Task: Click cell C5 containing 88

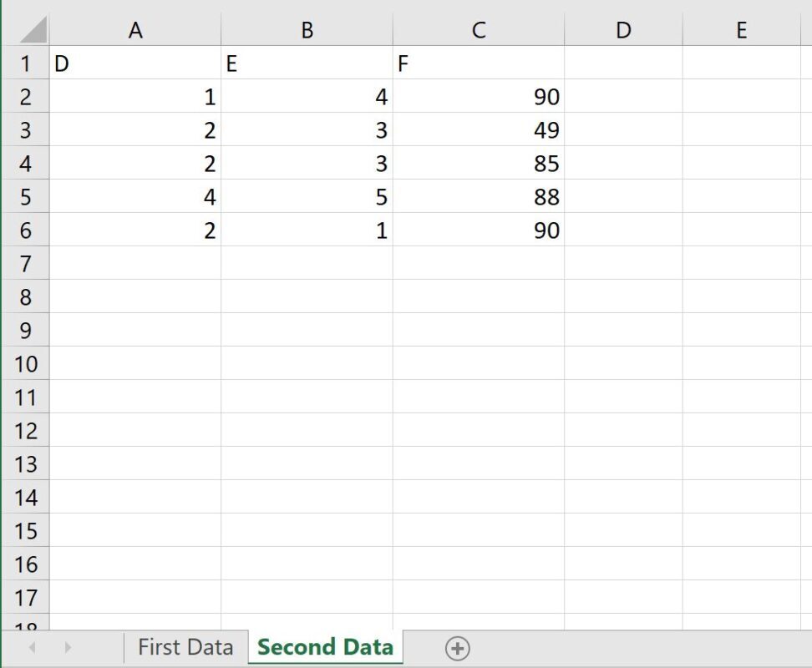Action: pyautogui.click(x=479, y=196)
